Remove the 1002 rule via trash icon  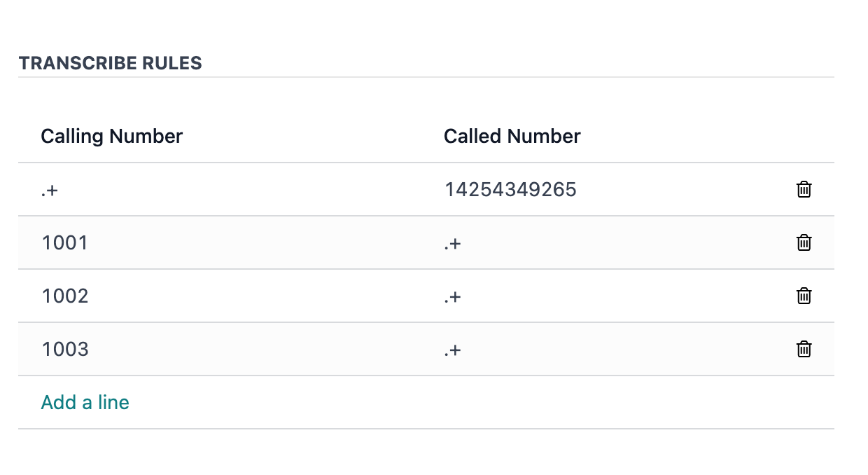coord(804,296)
